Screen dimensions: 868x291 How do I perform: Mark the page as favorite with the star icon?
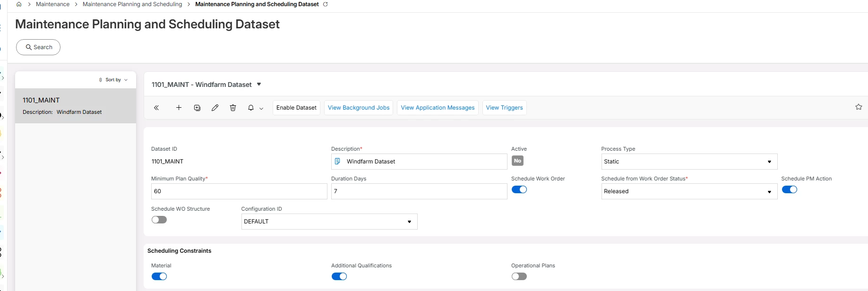click(859, 107)
